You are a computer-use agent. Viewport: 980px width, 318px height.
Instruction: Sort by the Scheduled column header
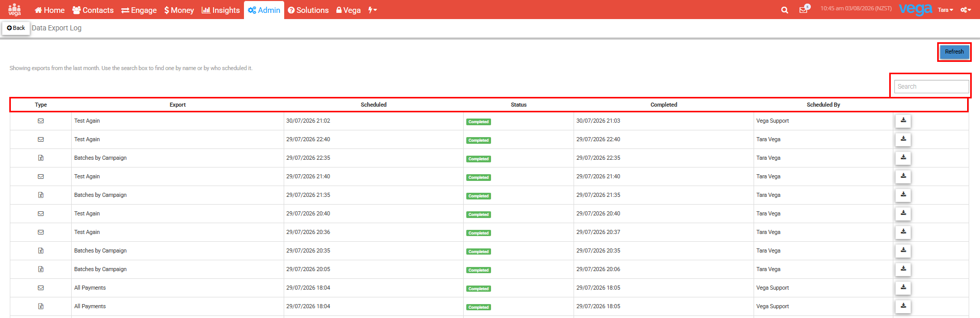click(373, 105)
